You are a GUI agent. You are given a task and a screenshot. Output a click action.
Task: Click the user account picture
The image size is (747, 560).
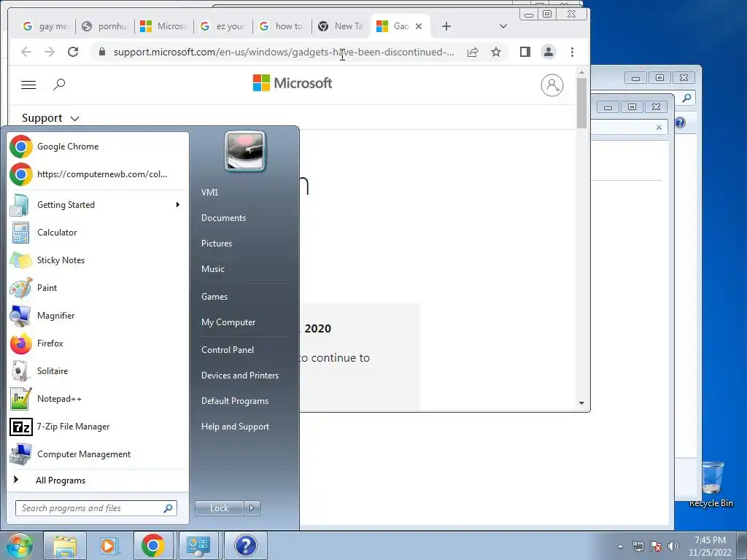click(245, 152)
